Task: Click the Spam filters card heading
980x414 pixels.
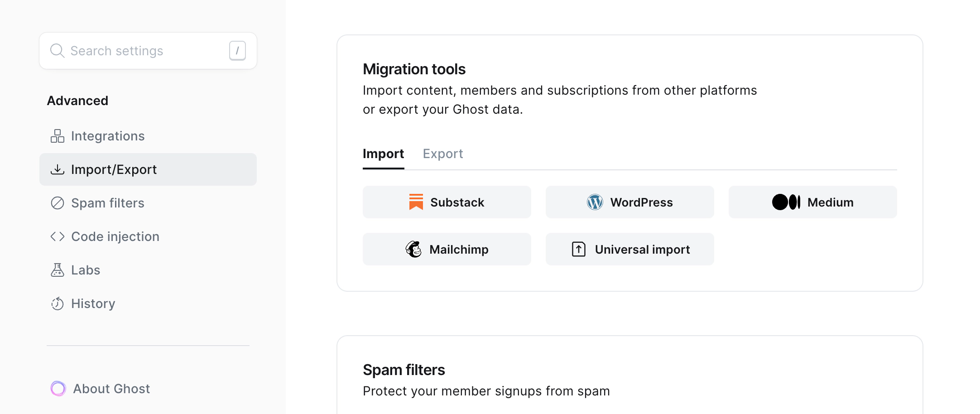Action: 404,370
